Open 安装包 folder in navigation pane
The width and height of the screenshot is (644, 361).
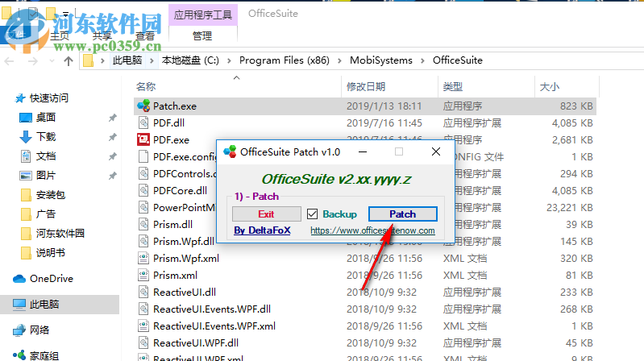click(x=51, y=194)
